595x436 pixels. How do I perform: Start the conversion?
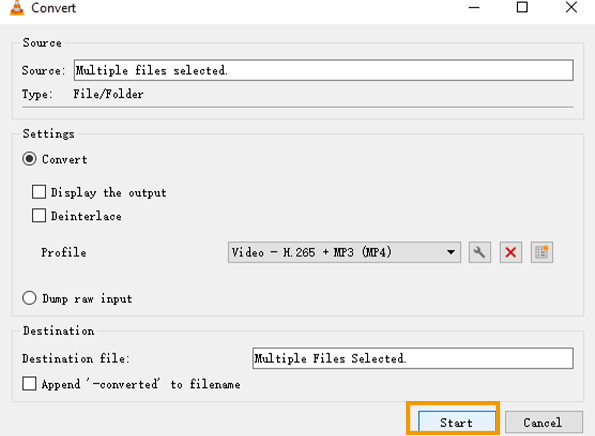(457, 422)
